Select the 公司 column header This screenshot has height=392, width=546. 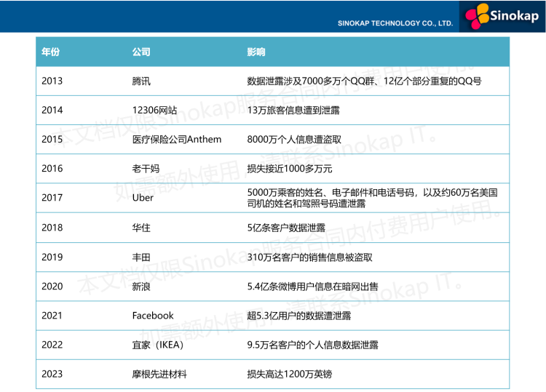pos(141,52)
